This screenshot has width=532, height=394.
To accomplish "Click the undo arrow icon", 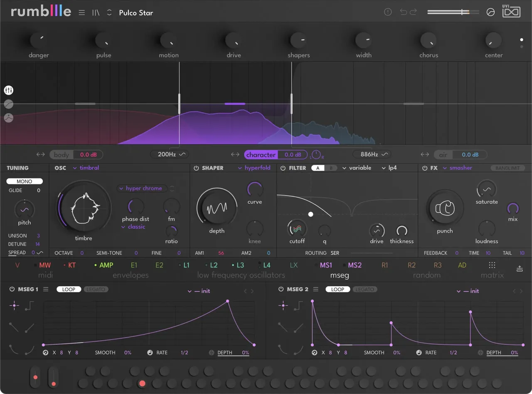I will pos(403,12).
